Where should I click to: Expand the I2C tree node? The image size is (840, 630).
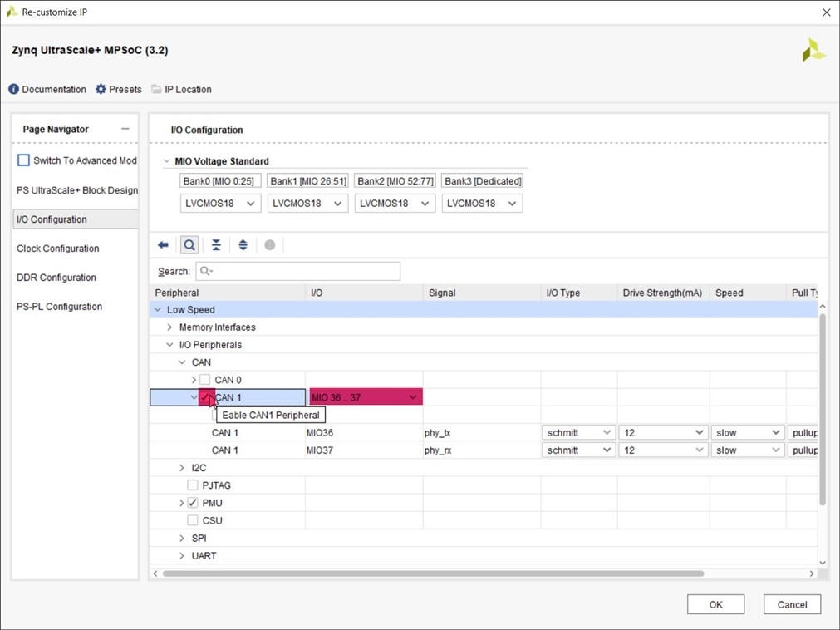pyautogui.click(x=182, y=468)
